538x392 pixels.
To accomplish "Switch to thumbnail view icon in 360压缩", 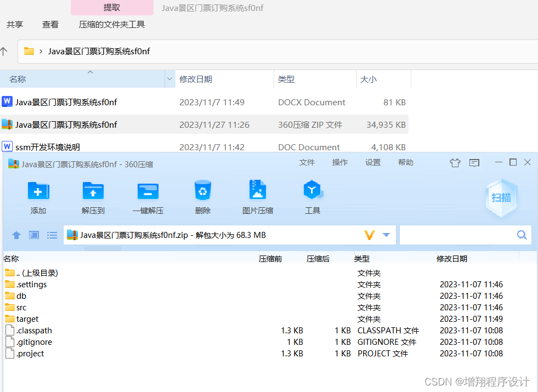I will coord(34,235).
